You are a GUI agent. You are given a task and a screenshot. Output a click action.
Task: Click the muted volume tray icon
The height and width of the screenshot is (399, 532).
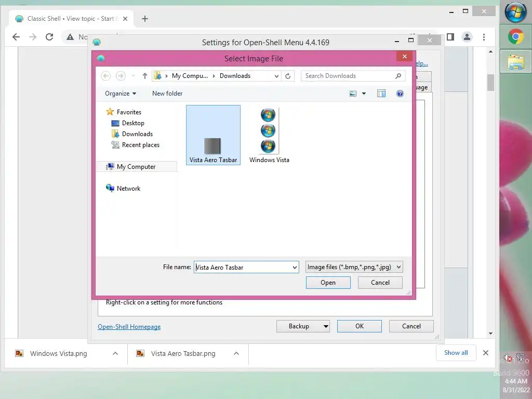508,357
